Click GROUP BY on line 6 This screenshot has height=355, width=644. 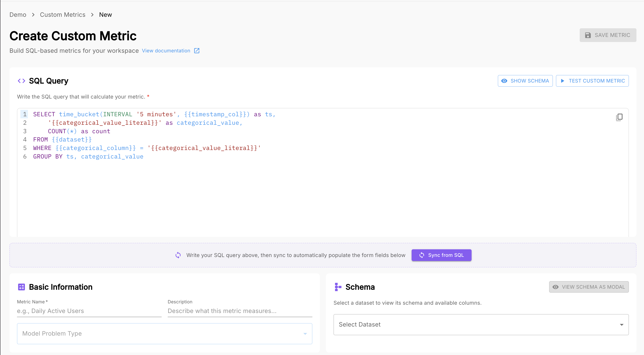[48, 157]
